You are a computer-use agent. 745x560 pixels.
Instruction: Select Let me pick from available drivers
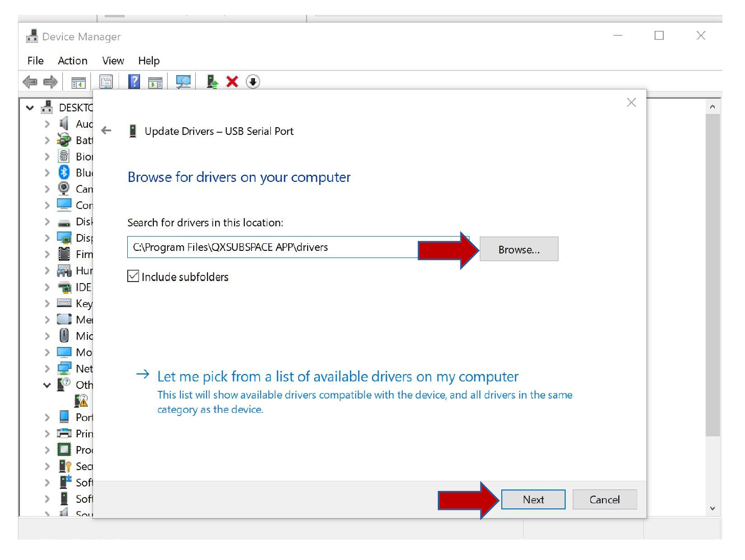pyautogui.click(x=337, y=377)
